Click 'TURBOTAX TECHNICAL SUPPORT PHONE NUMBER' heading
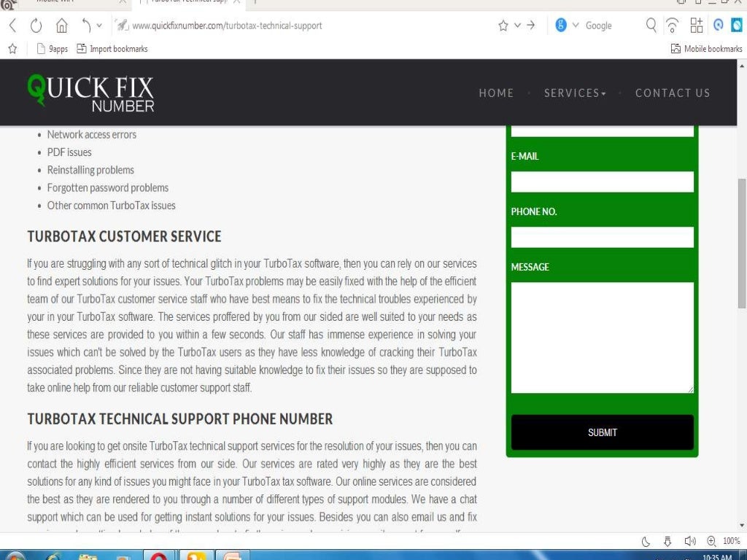Image resolution: width=747 pixels, height=560 pixels. point(179,419)
